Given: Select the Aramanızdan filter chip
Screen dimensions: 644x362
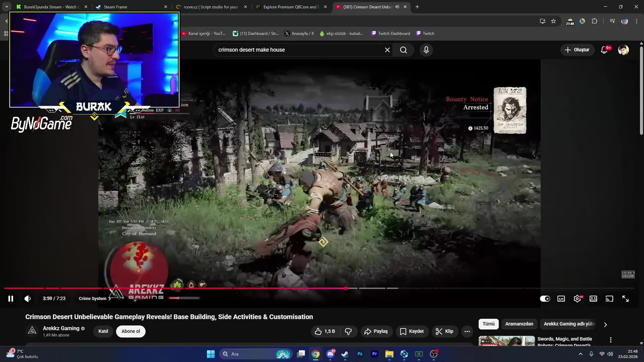Looking at the screenshot, I should coord(519,324).
